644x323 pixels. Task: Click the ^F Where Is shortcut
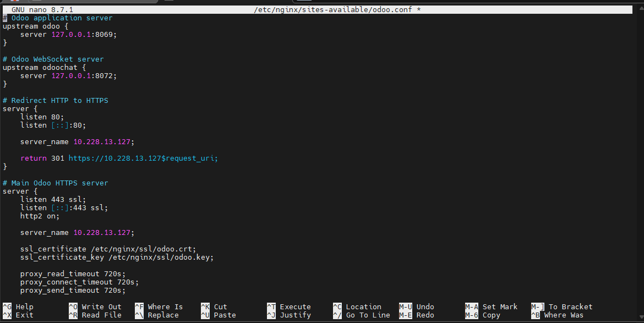pos(159,306)
